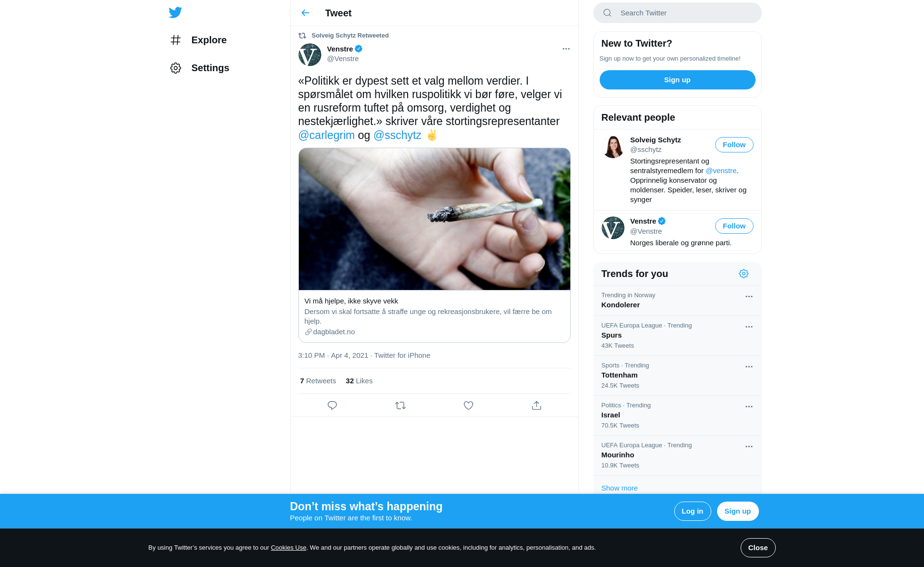Like the tweet with the heart icon
This screenshot has width=924, height=567.
tap(468, 405)
